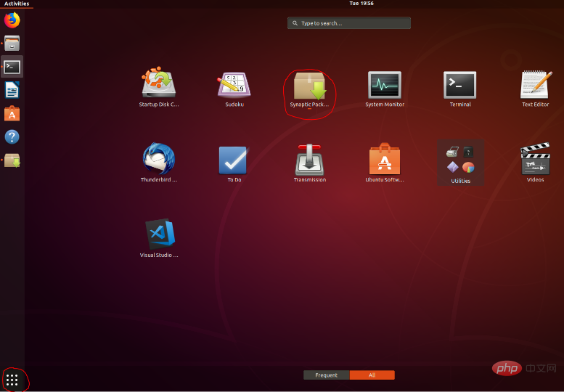The image size is (564, 392).
Task: Focus the Type to search field
Action: pyautogui.click(x=349, y=23)
